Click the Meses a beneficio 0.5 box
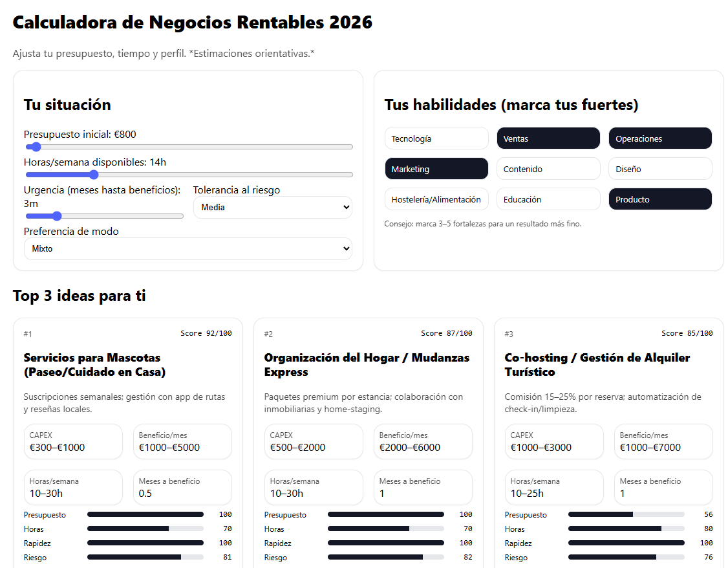Image resolution: width=728 pixels, height=568 pixels. tap(182, 487)
